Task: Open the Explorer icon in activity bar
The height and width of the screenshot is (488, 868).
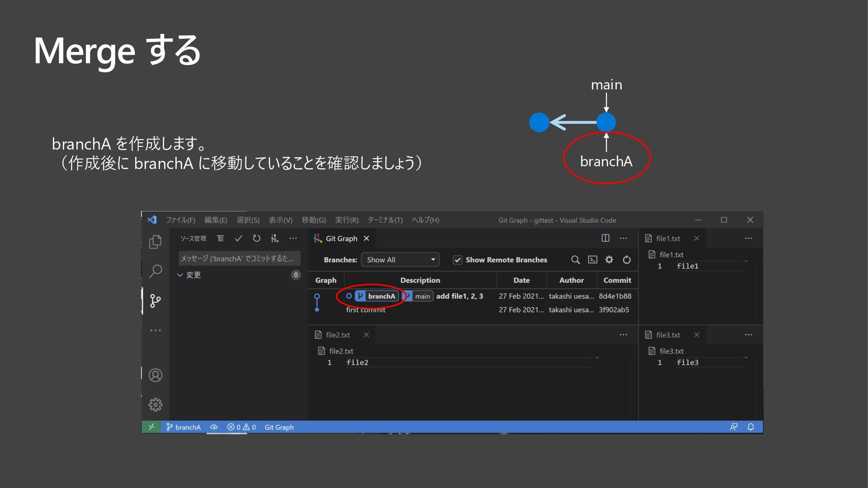Action: point(155,242)
